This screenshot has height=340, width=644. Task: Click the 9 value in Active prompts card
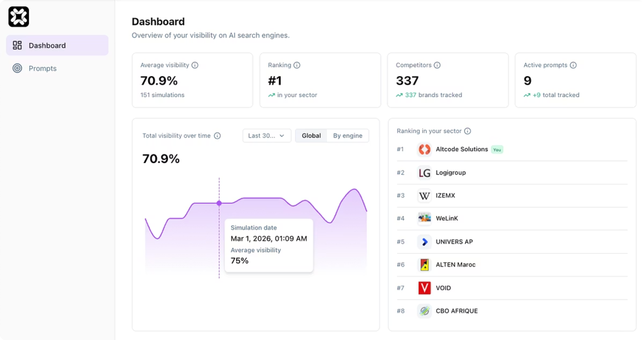[x=528, y=81]
